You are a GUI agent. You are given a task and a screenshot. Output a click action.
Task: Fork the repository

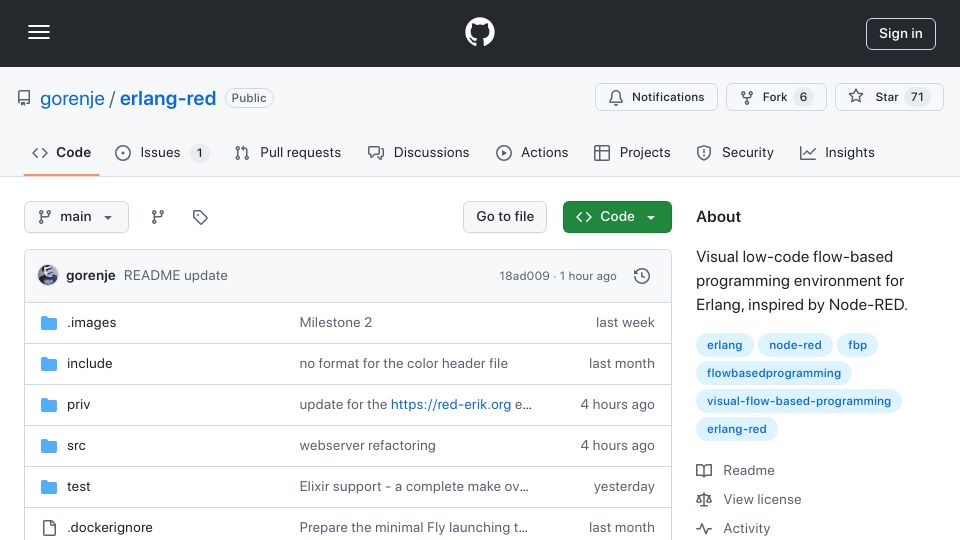[776, 97]
